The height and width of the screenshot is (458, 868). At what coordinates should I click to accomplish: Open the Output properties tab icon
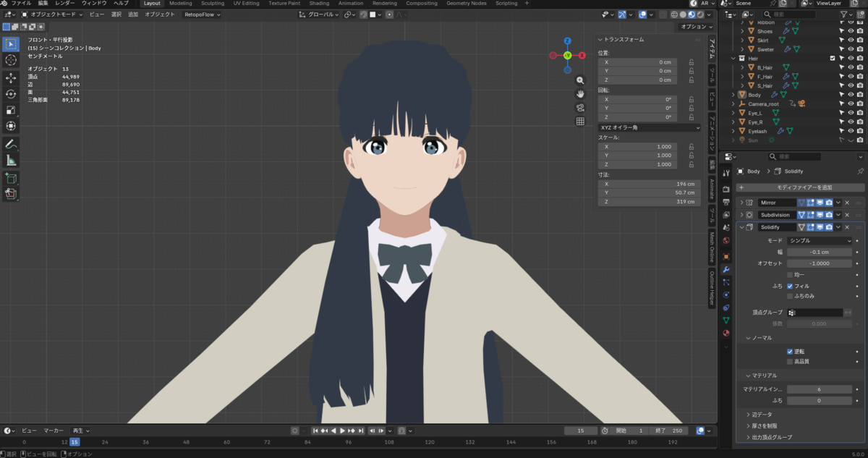pyautogui.click(x=726, y=202)
